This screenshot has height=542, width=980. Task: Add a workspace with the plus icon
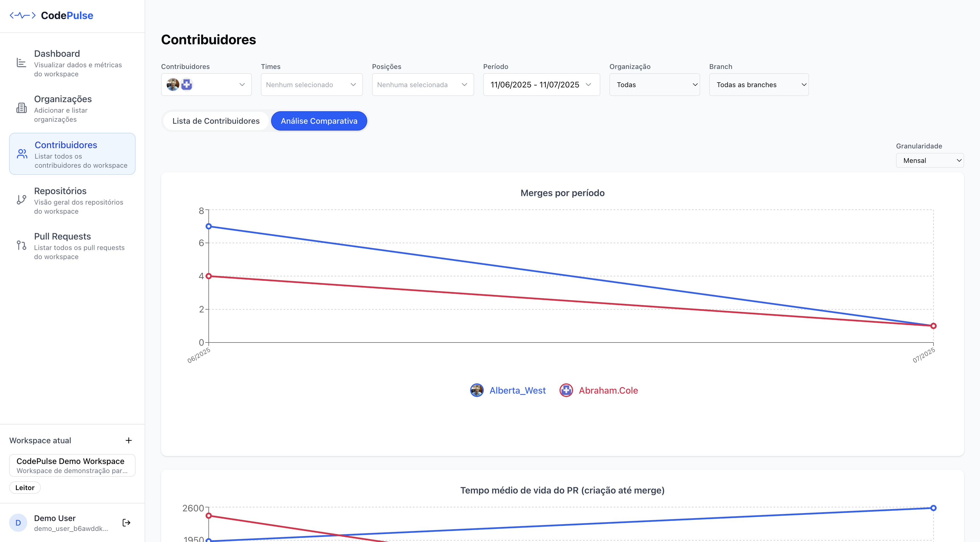click(128, 440)
